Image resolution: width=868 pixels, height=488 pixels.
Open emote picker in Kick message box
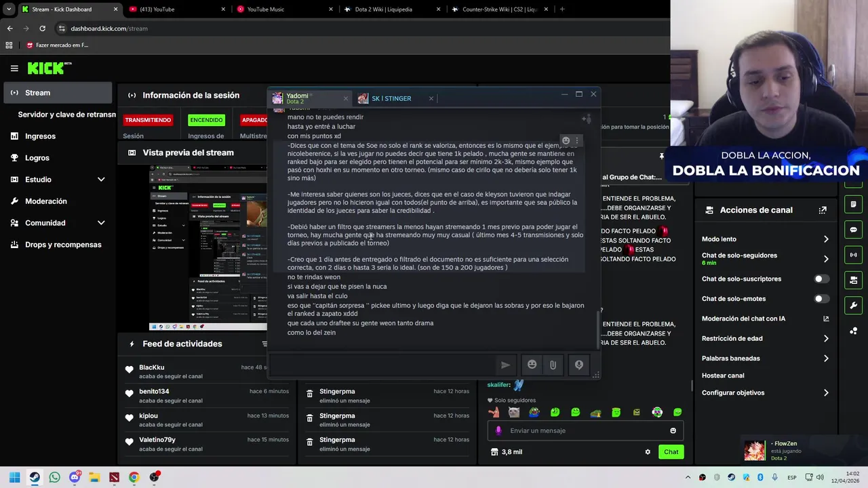[673, 430]
